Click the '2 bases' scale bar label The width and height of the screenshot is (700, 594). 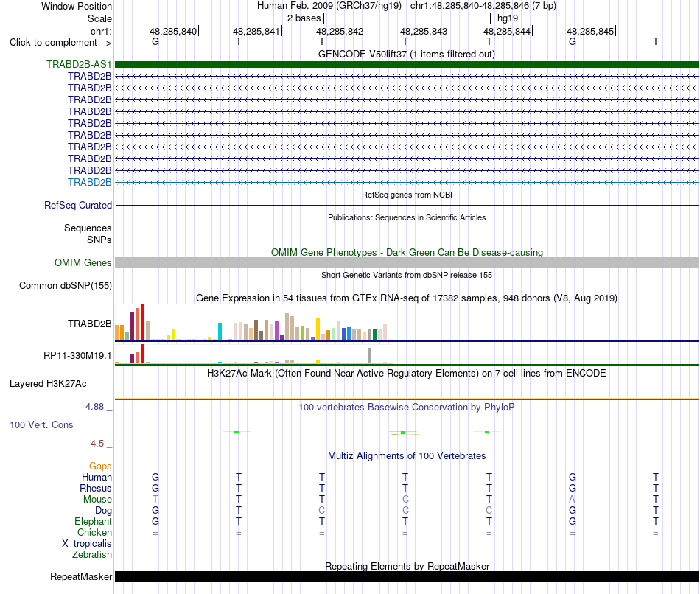304,18
